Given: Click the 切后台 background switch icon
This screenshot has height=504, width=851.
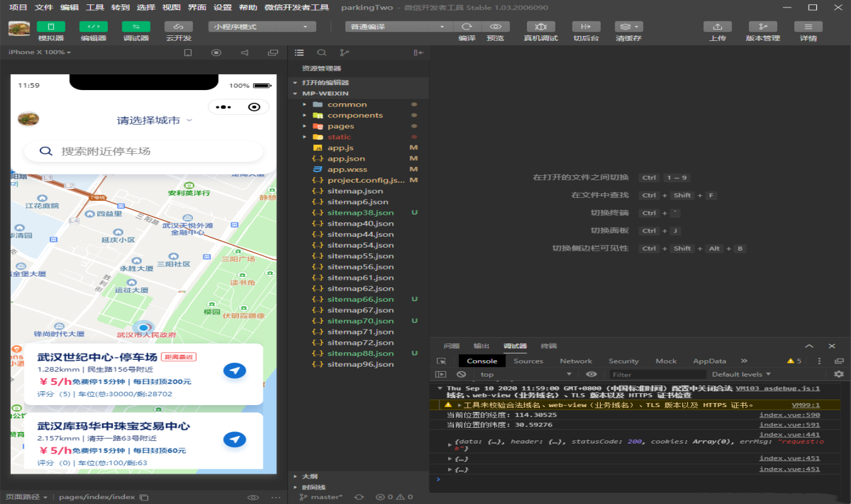Looking at the screenshot, I should (x=586, y=27).
